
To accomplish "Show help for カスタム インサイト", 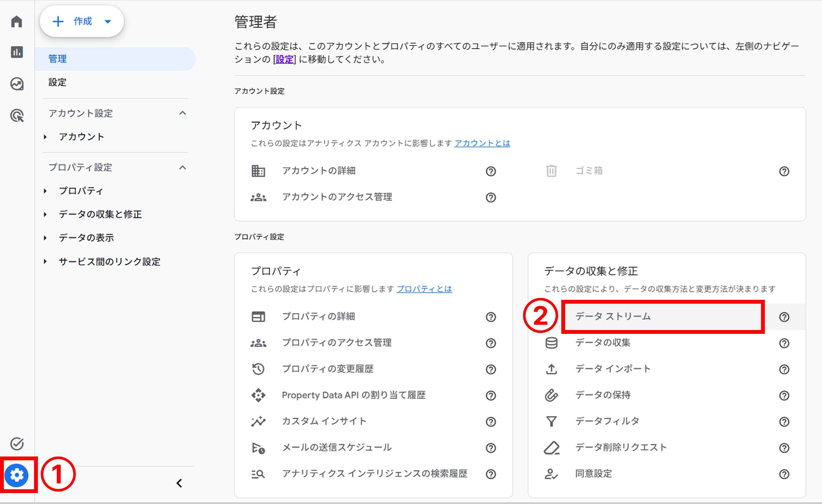I will pyautogui.click(x=491, y=422).
